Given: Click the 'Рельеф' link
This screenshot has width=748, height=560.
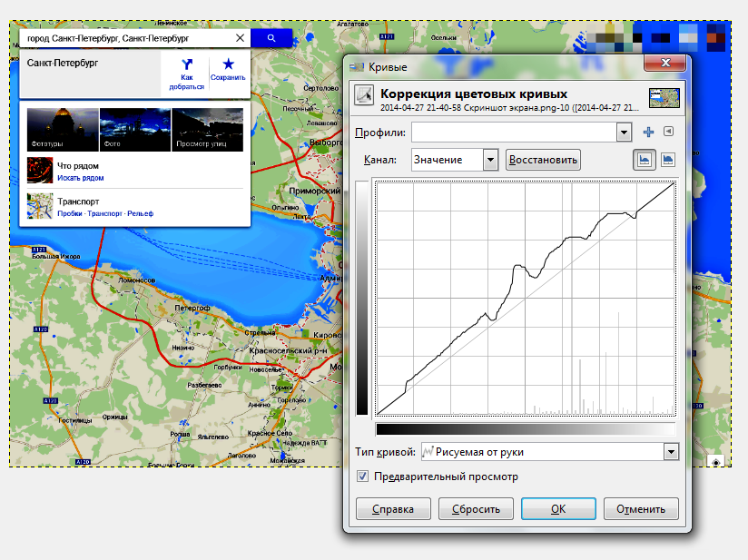Looking at the screenshot, I should click(140, 213).
